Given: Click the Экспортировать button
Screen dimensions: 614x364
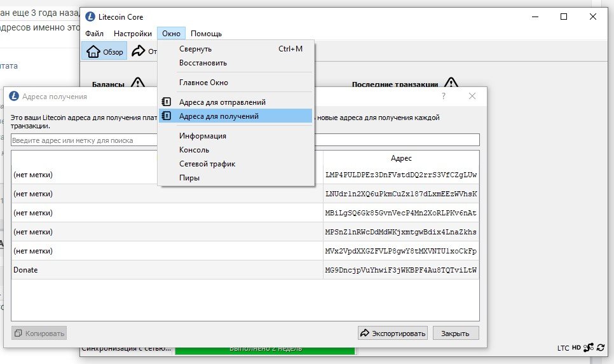Looking at the screenshot, I should (x=393, y=333).
